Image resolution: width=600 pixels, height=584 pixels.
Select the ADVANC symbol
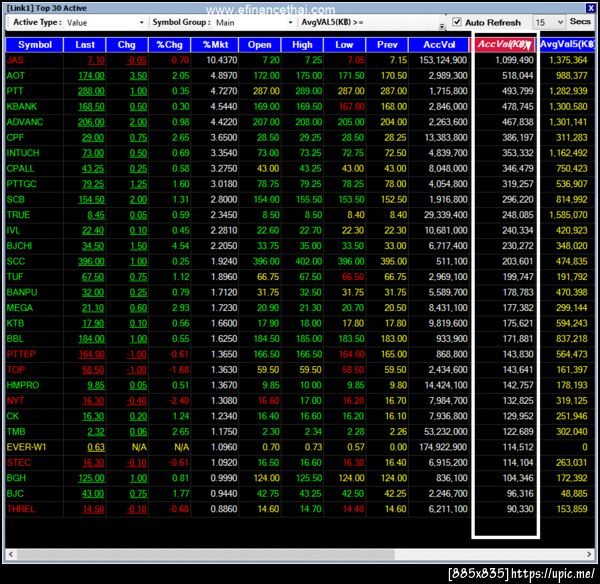25,122
